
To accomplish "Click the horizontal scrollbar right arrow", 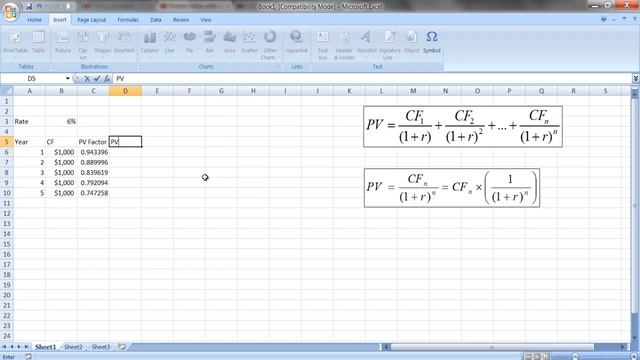I will [x=623, y=347].
